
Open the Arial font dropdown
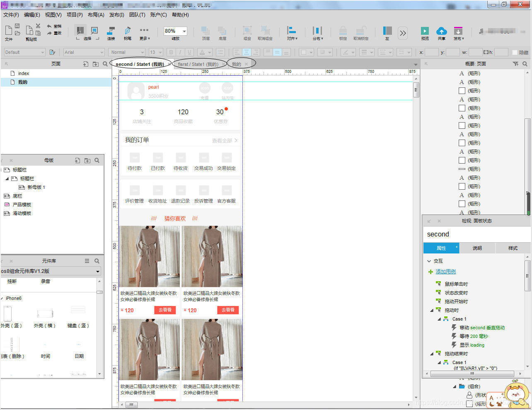(84, 52)
